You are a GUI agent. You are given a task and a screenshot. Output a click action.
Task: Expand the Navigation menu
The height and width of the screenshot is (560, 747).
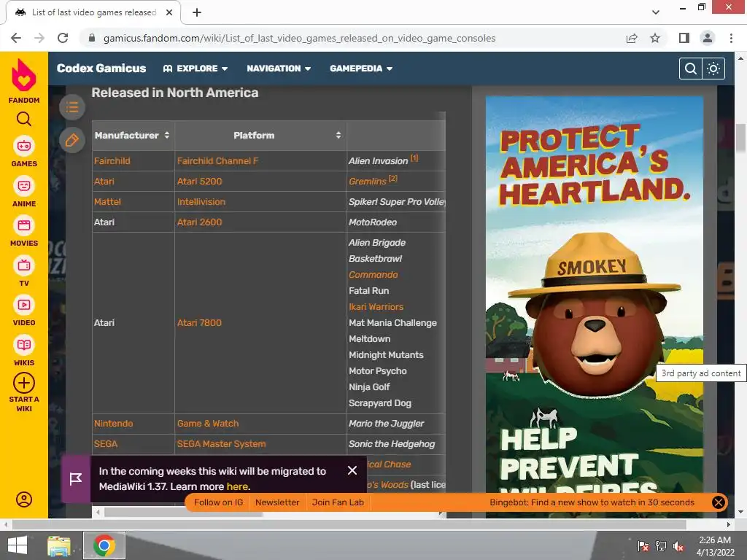[279, 69]
